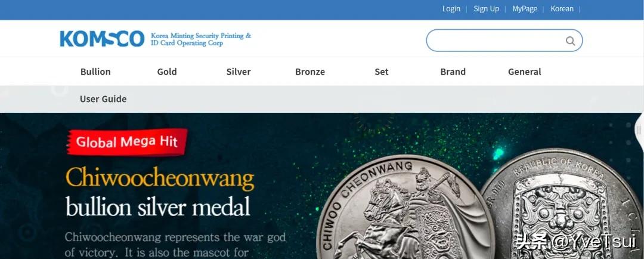This screenshot has width=644, height=259.
Task: Open the Sign Up link
Action: [x=487, y=8]
